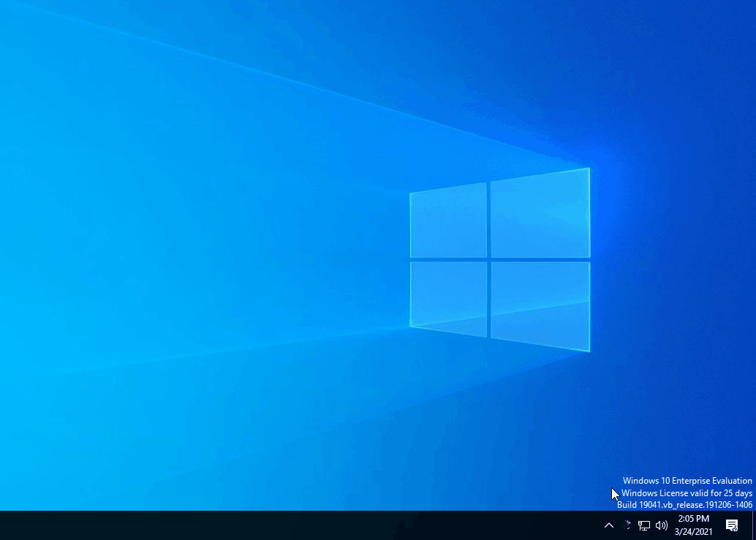The width and height of the screenshot is (756, 540).
Task: Click the top-left pane of the Windows logo
Action: point(448,220)
